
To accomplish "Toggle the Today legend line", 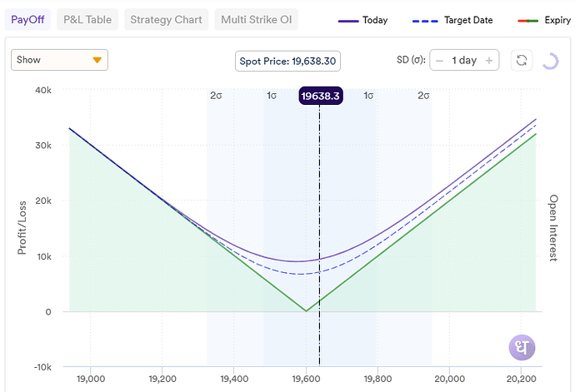I will (362, 20).
